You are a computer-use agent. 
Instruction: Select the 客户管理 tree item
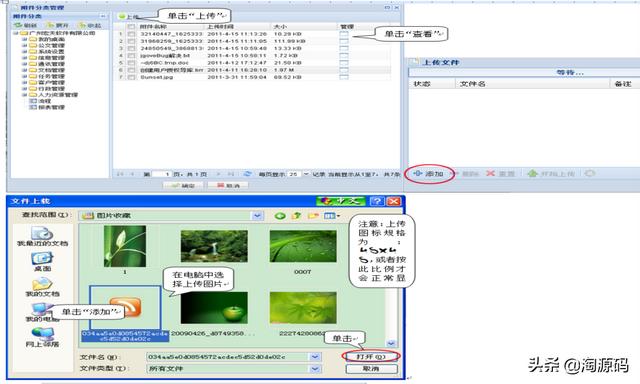(x=51, y=82)
